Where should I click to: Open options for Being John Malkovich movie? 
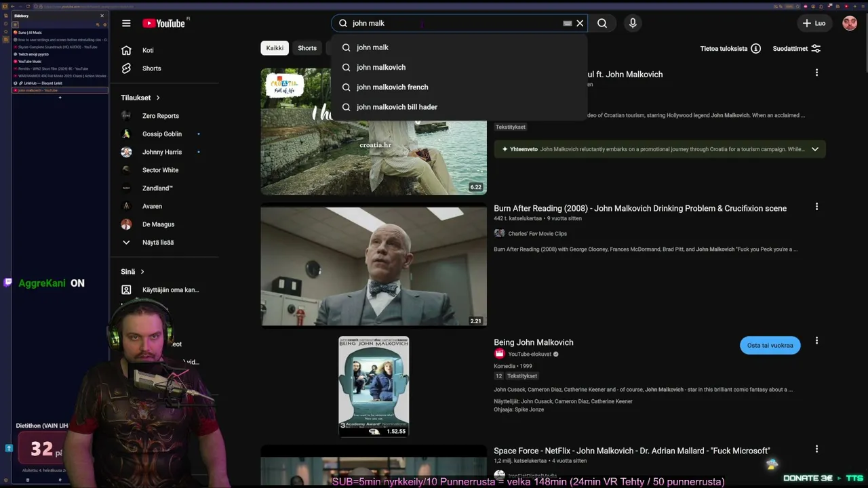coord(816,340)
